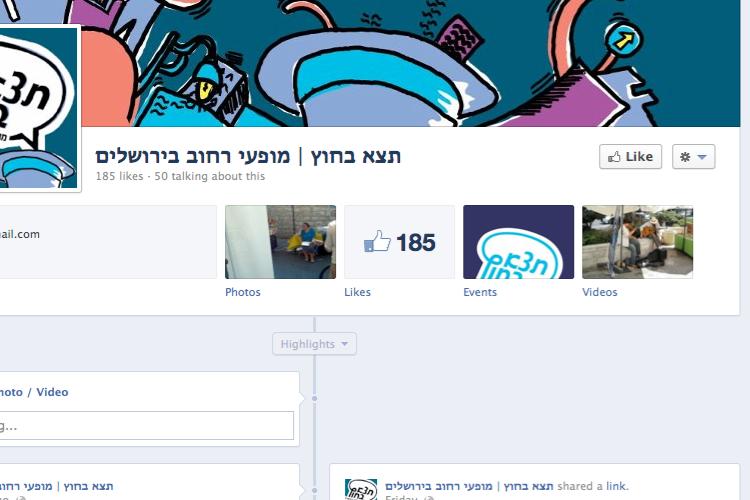Expand the Highlights dropdown
Viewport: 750px width, 500px height.
(x=314, y=344)
